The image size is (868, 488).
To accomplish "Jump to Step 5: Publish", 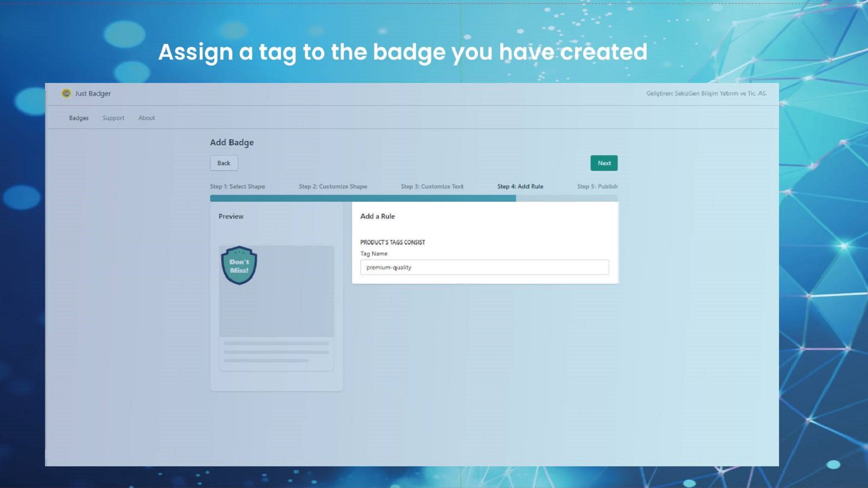I will pos(597,187).
